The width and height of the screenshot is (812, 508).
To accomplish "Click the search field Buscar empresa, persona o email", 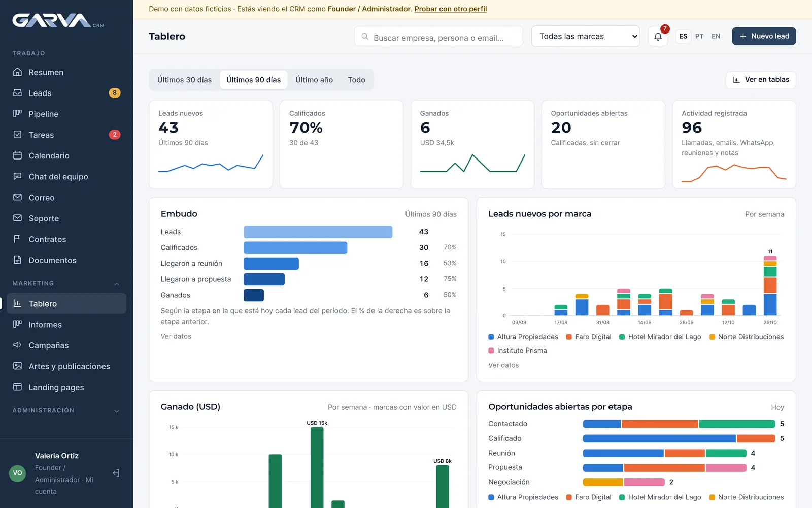I will (x=438, y=37).
